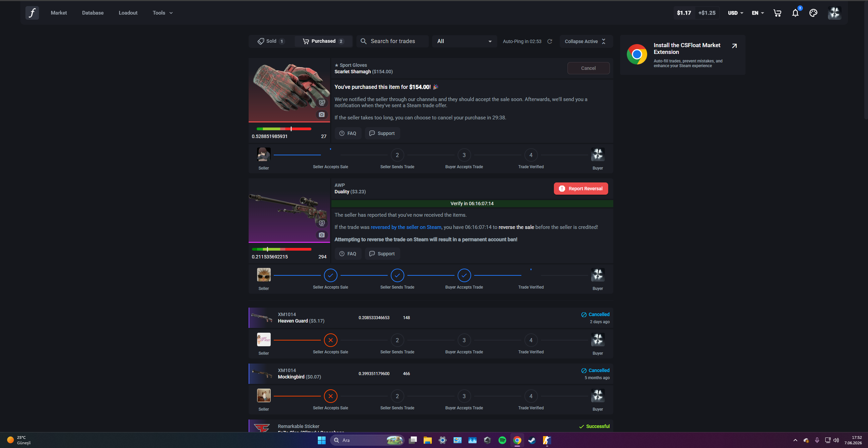Open seller avatar for AWP Duality trade
Screen dimensions: 868x448
[264, 275]
